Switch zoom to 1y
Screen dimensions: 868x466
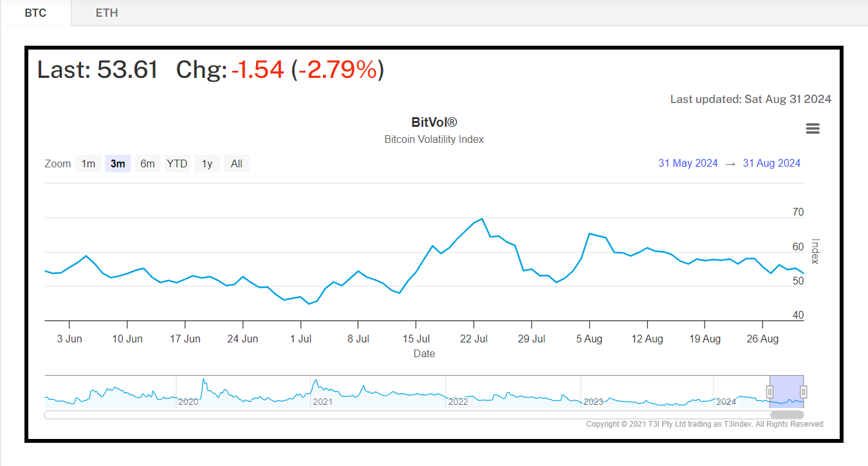(x=207, y=163)
